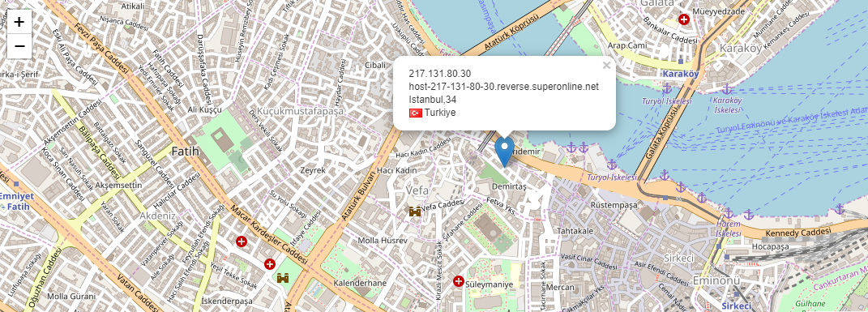
Task: Click the Karaköy station label
Action: 681,74
